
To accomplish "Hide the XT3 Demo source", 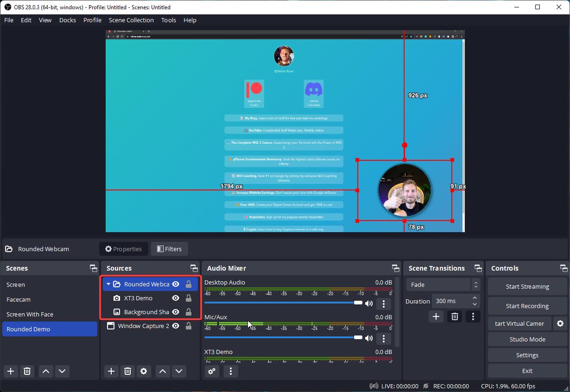I will (x=176, y=298).
